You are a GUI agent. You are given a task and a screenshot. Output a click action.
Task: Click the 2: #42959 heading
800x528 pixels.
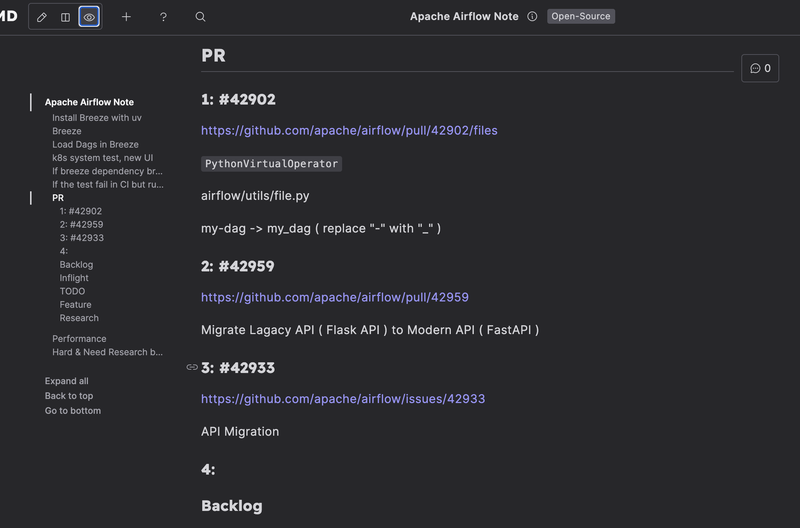238,266
